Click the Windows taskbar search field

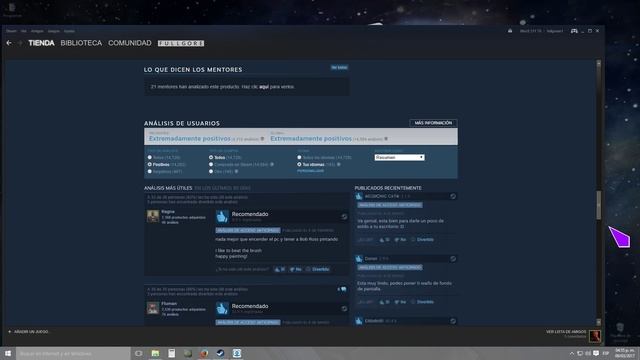point(73,353)
